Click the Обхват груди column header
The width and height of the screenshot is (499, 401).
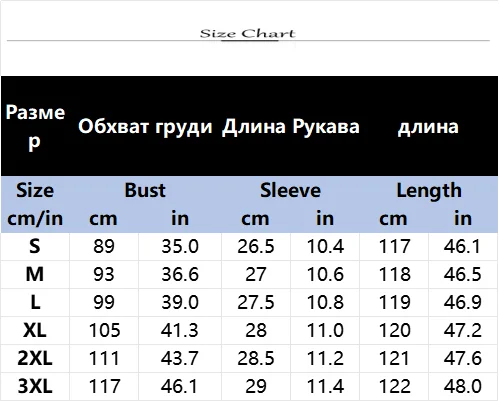coord(145,127)
